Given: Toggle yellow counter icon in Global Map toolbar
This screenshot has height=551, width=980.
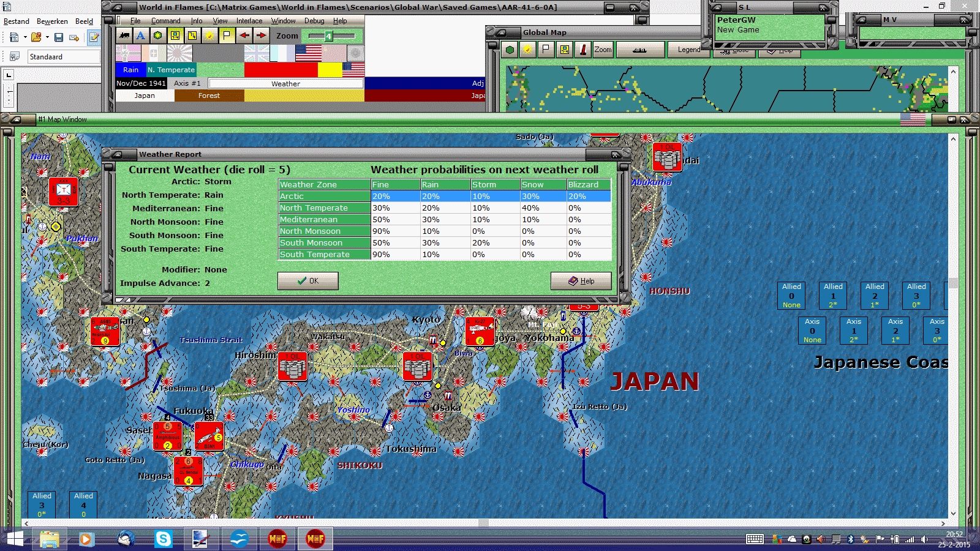Looking at the screenshot, I should tap(564, 50).
